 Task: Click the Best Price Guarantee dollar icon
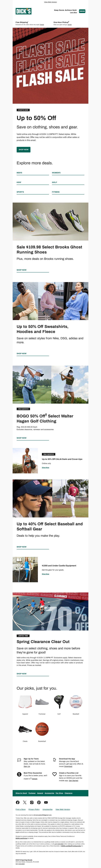19,774
